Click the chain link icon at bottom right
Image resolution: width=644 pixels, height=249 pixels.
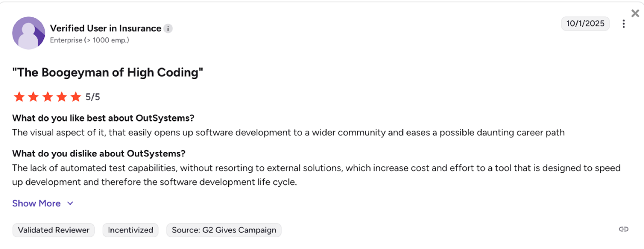pyautogui.click(x=624, y=229)
